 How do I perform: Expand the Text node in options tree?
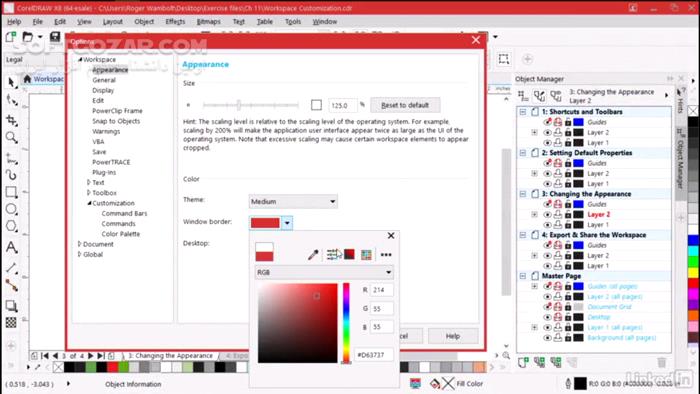point(88,182)
